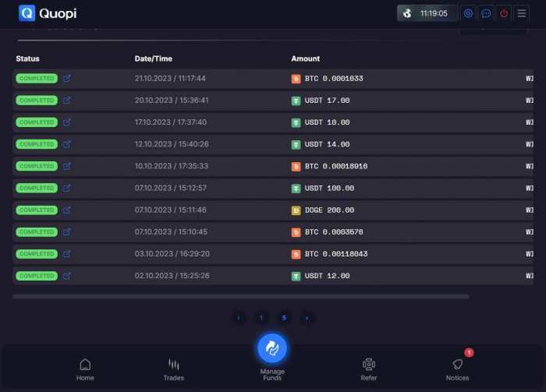Screen dimensions: 546x392
Task: Open the hamburger menu icon
Action: [522, 13]
